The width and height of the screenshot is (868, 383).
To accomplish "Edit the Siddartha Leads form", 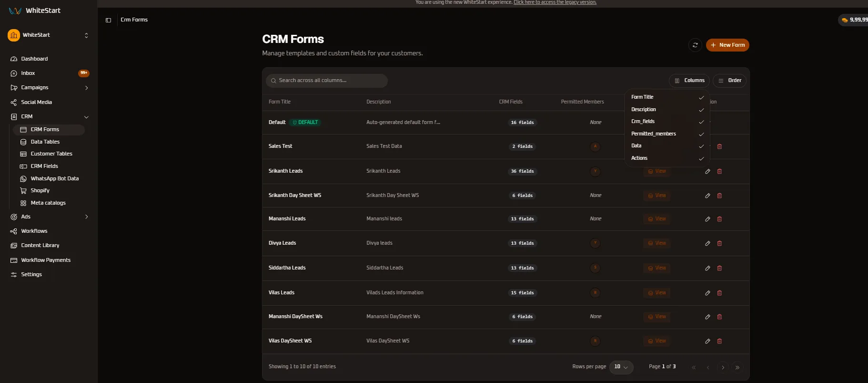I will (707, 268).
